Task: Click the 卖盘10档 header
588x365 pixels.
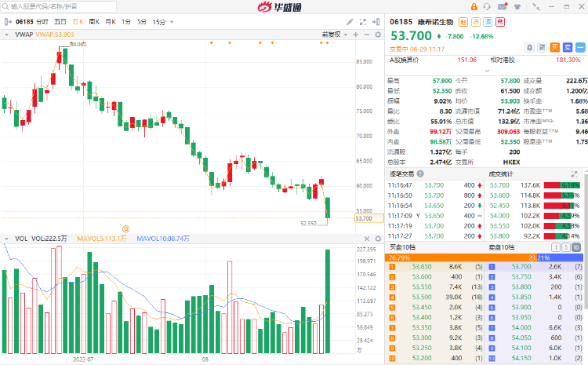Action: [x=502, y=247]
